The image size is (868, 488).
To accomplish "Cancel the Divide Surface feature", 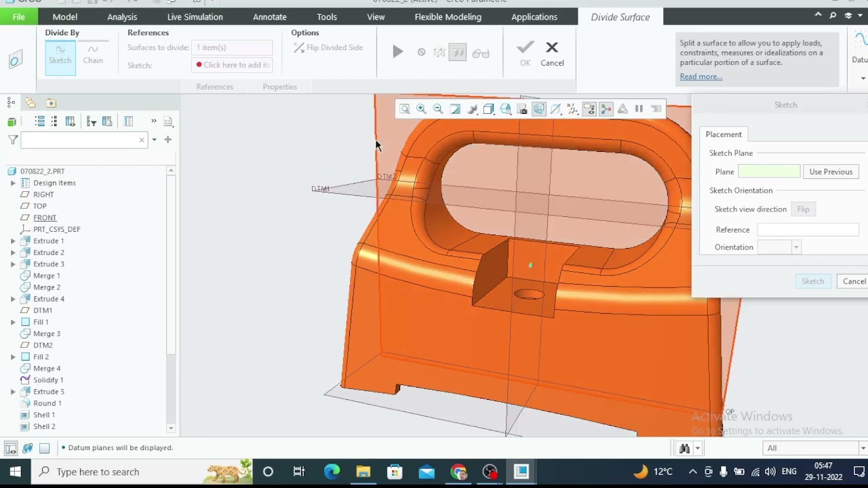I will (x=552, y=54).
